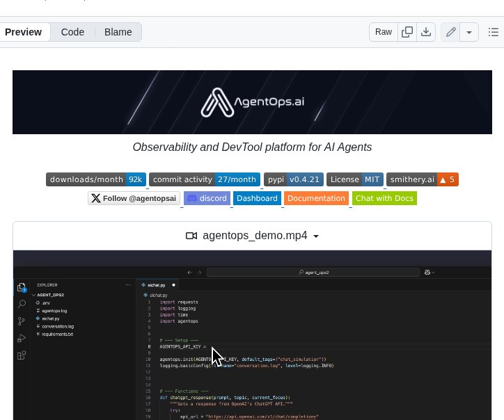
Task: Select the Preview tab
Action: pos(23,32)
